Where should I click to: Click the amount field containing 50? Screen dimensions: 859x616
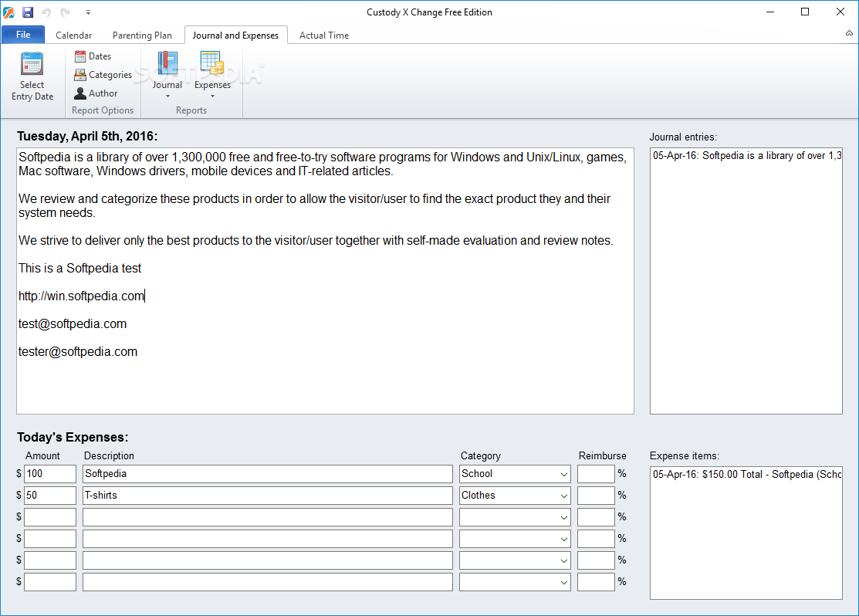(x=50, y=496)
